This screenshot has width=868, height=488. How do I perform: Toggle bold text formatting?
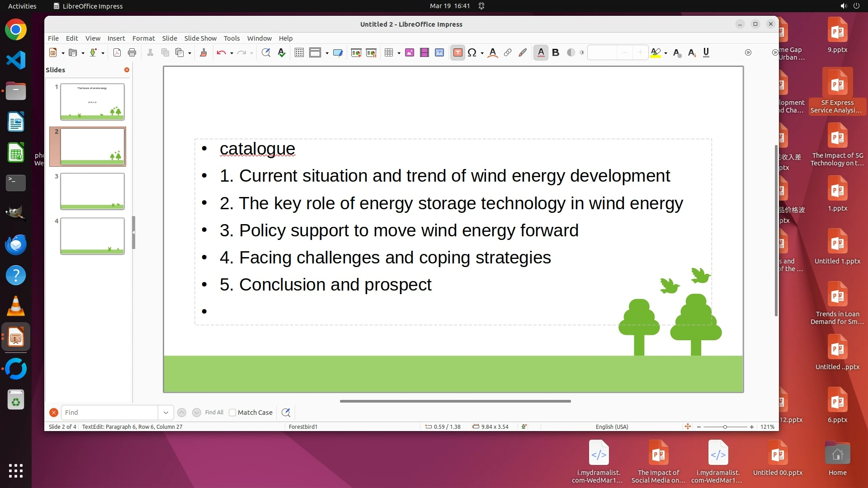pos(556,53)
